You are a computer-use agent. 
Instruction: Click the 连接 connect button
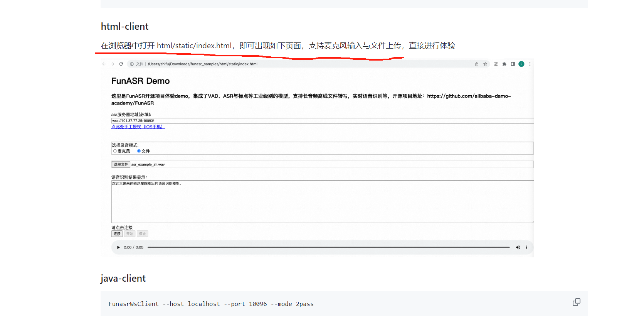117,234
